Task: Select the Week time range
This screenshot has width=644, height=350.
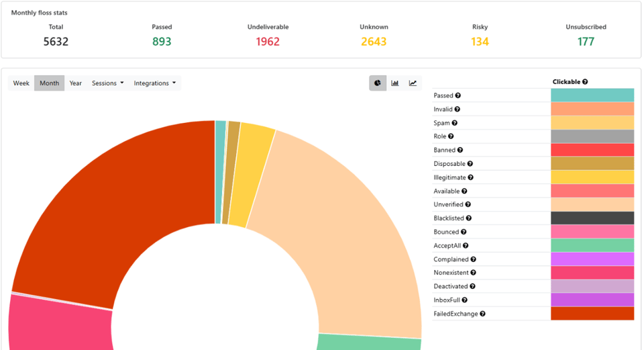Action: coord(21,83)
